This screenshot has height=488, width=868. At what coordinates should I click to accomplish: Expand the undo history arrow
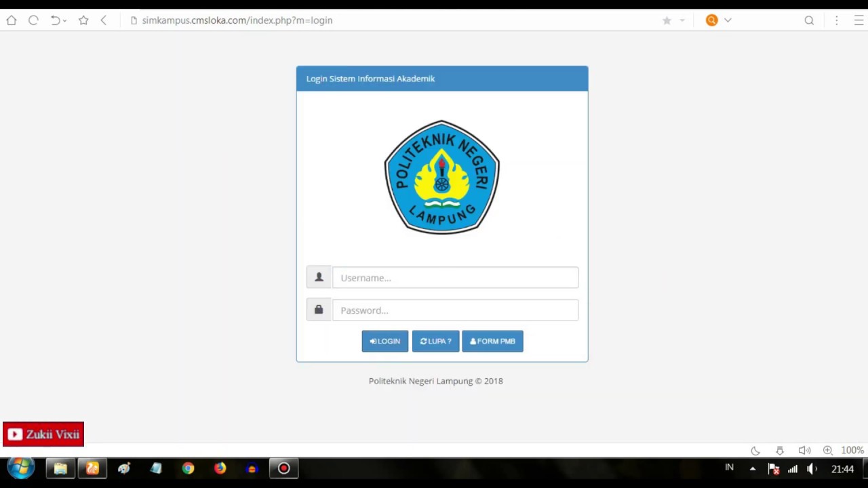(x=64, y=21)
